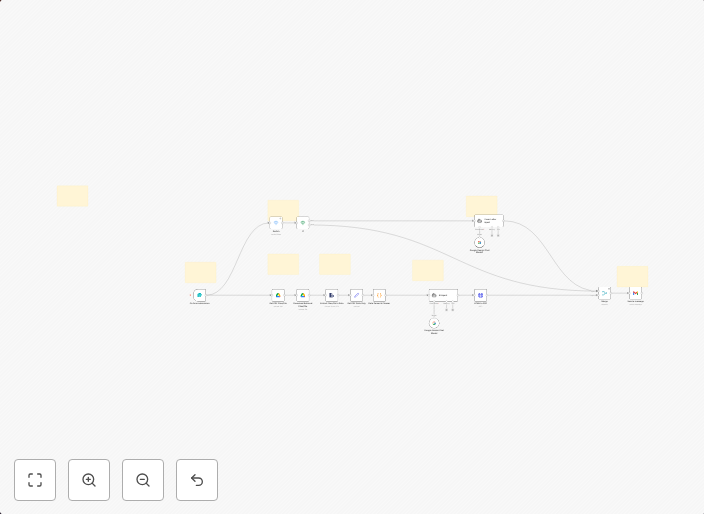704x514 pixels.
Task: Click the green diamond node in upper branch
Action: pyautogui.click(x=302, y=222)
